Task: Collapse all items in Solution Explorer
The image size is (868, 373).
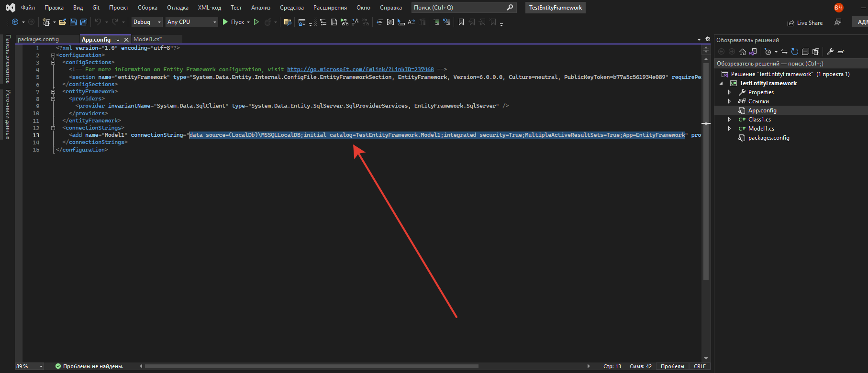Action: pyautogui.click(x=805, y=52)
